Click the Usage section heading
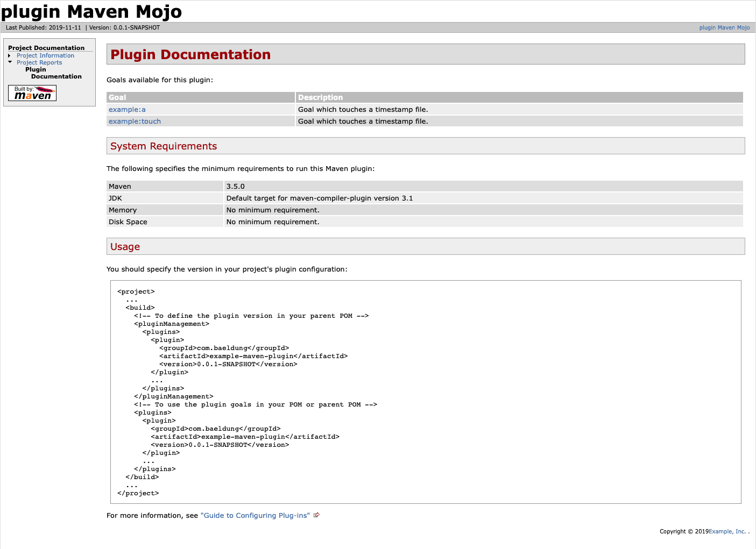The width and height of the screenshot is (756, 549). [125, 246]
